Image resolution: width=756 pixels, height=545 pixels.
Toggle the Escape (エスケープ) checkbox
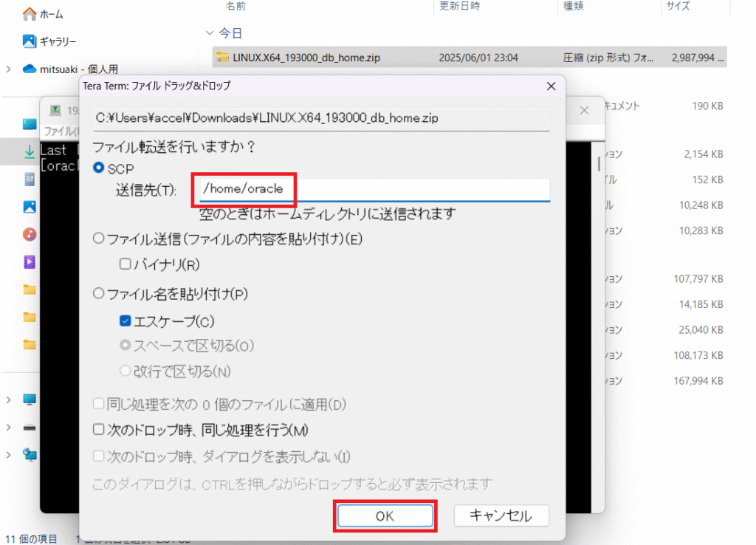click(125, 321)
